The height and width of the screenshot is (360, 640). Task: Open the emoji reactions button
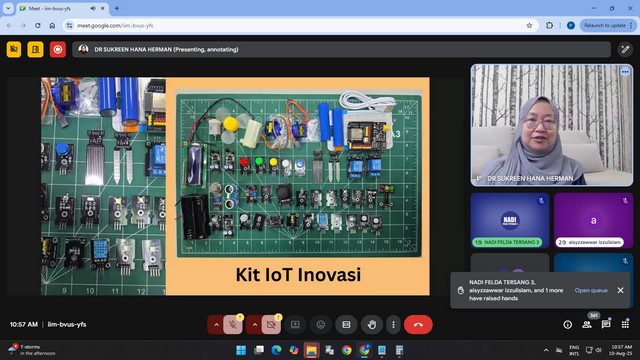321,325
